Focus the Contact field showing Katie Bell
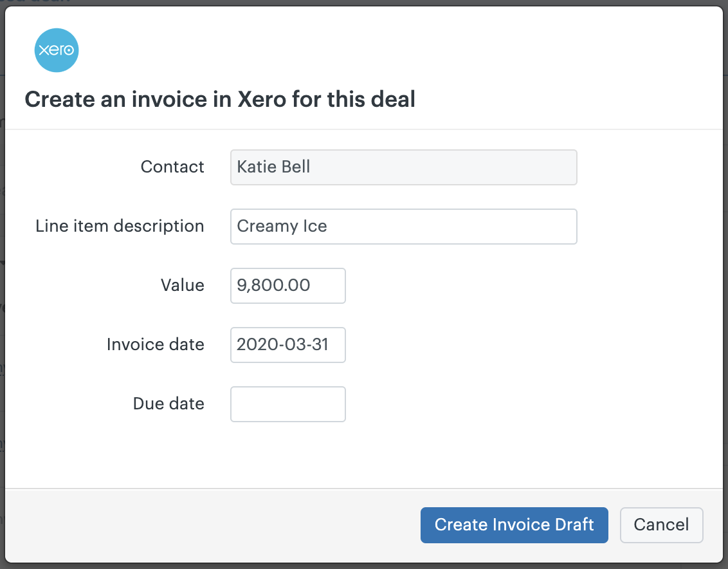Image resolution: width=728 pixels, height=569 pixels. tap(403, 167)
